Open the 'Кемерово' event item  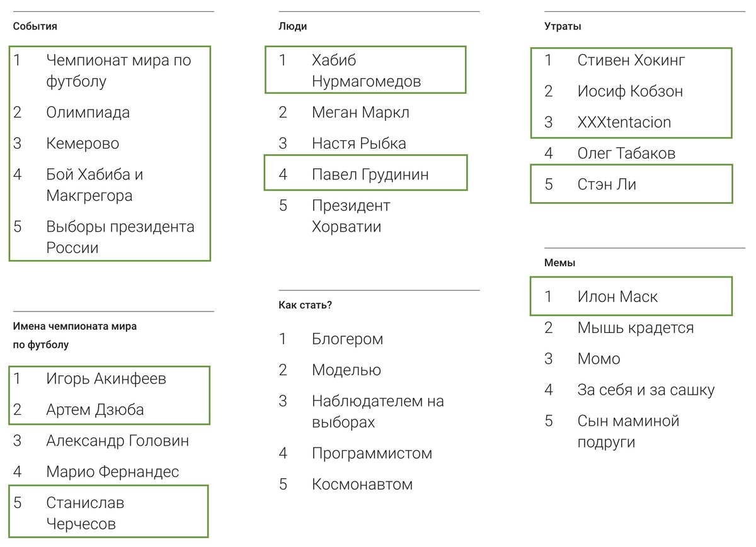[83, 144]
